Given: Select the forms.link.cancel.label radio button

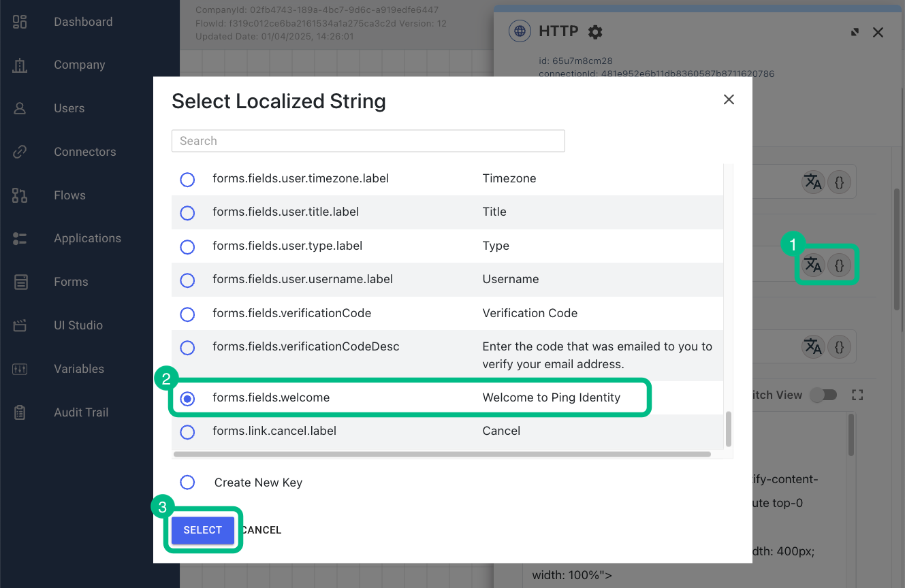Looking at the screenshot, I should 188,432.
